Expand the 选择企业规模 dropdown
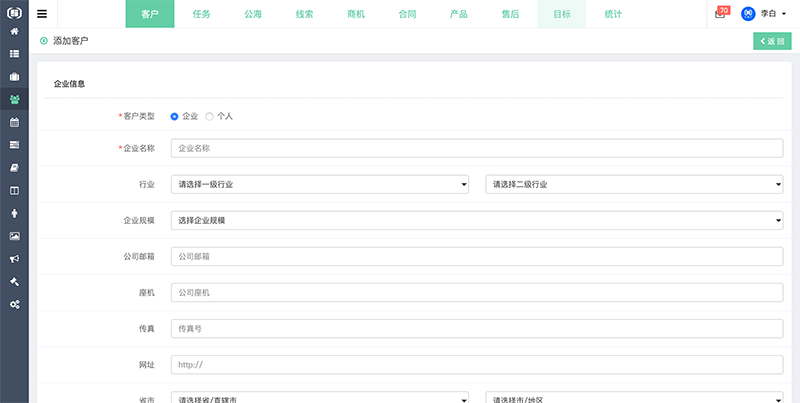The width and height of the screenshot is (800, 403). 476,220
